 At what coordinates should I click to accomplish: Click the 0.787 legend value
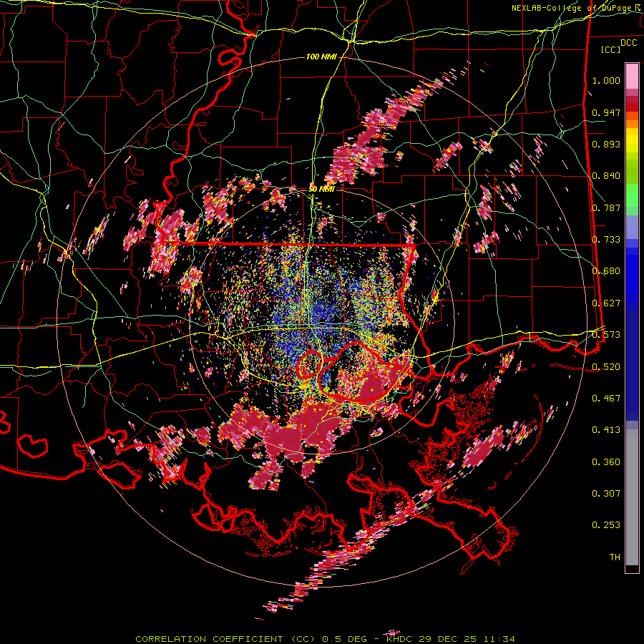606,208
